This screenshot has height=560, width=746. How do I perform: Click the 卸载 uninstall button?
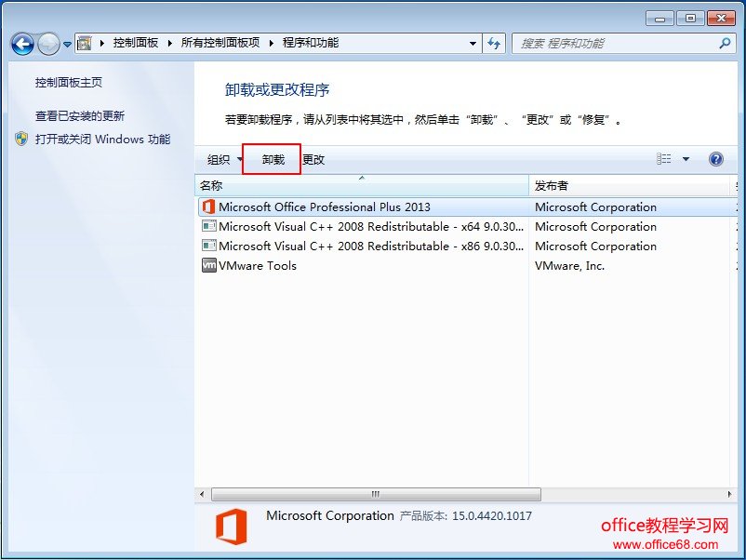click(x=273, y=159)
